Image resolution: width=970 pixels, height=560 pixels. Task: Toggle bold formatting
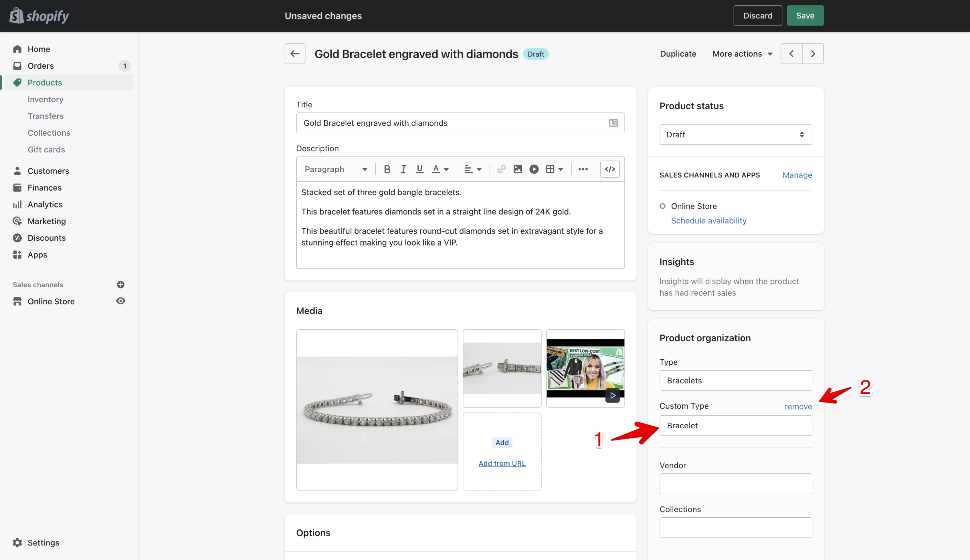[387, 169]
